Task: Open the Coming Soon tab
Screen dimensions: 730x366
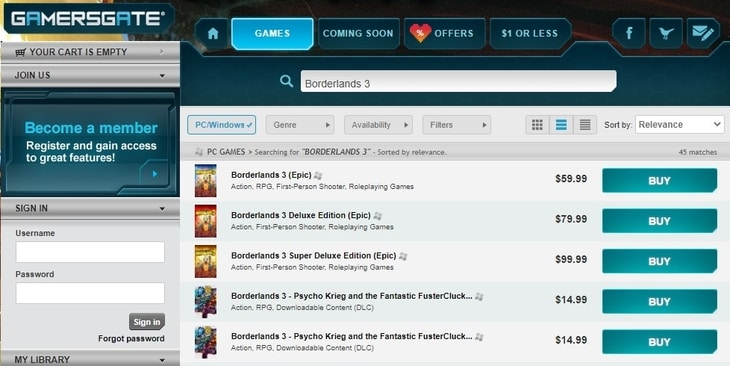Action: click(358, 34)
